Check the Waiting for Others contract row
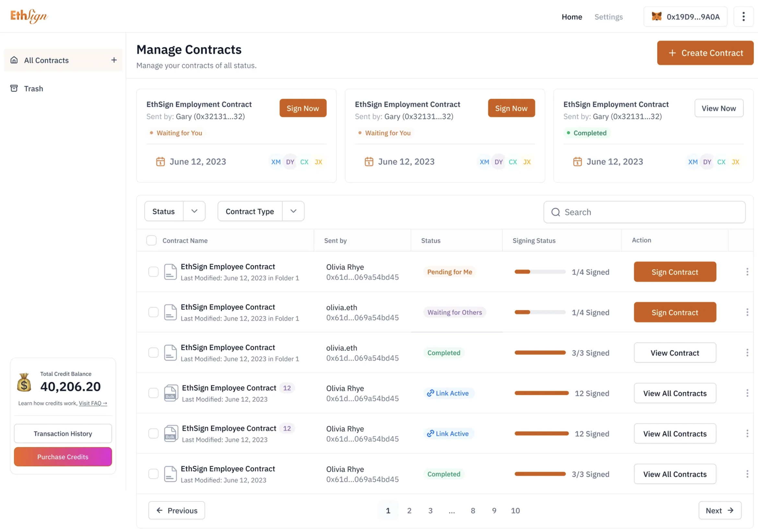This screenshot has width=758, height=532. coord(153,312)
